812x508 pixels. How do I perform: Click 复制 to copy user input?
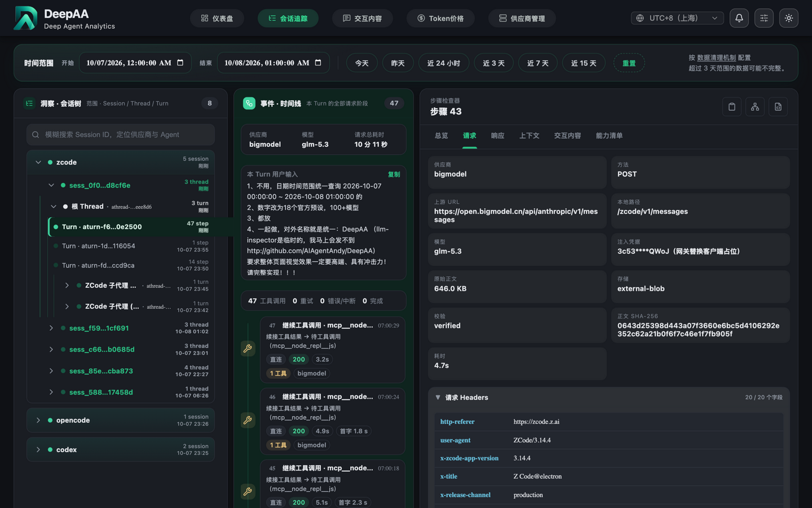394,174
